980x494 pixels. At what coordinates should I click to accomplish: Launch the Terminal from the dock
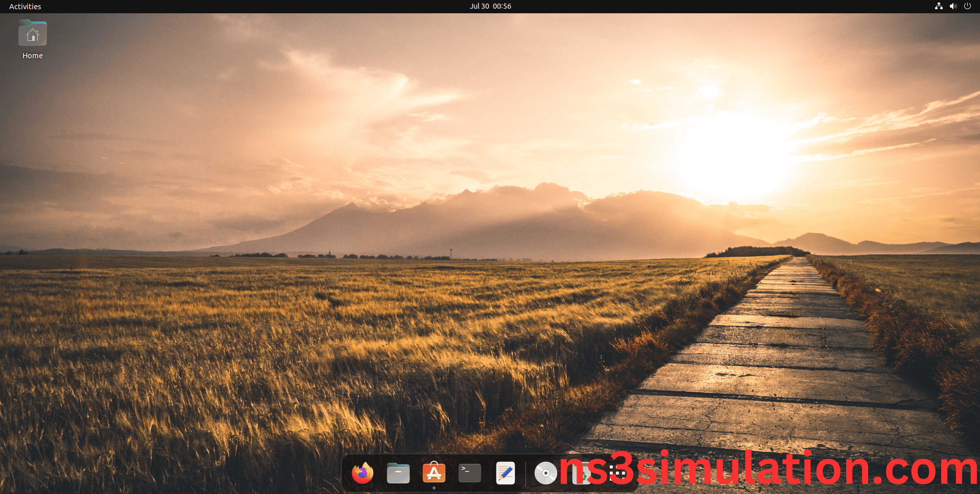tap(470, 473)
